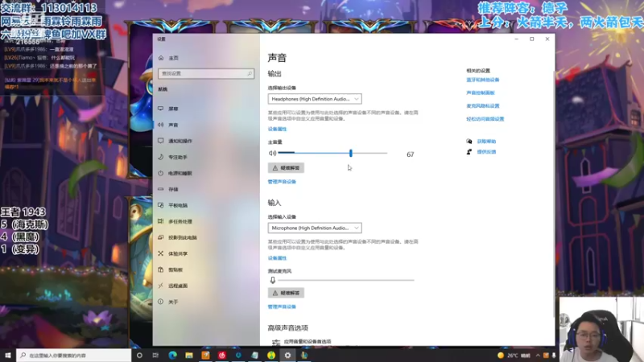The image size is (644, 362).
Task: Click the weather 26°C taskbar widget
Action: (514, 356)
